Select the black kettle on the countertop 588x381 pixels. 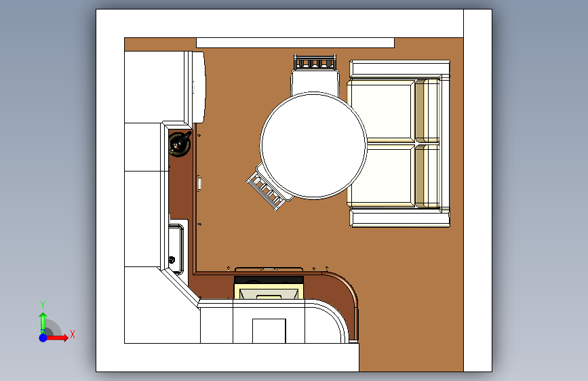(x=180, y=144)
